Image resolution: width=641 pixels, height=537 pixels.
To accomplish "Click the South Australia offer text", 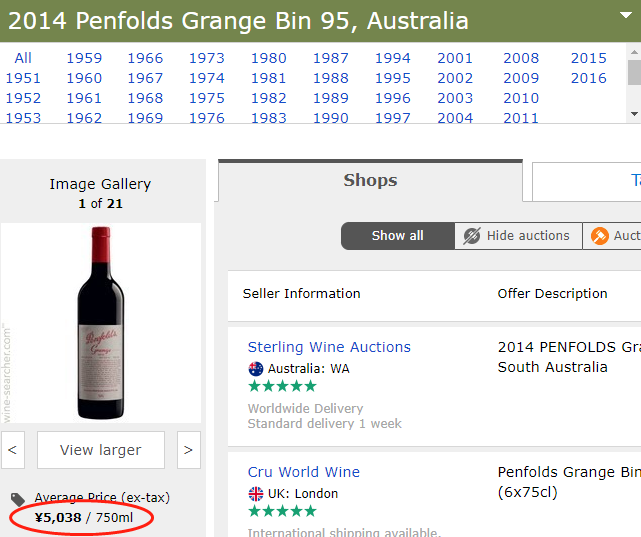I will pos(552,367).
